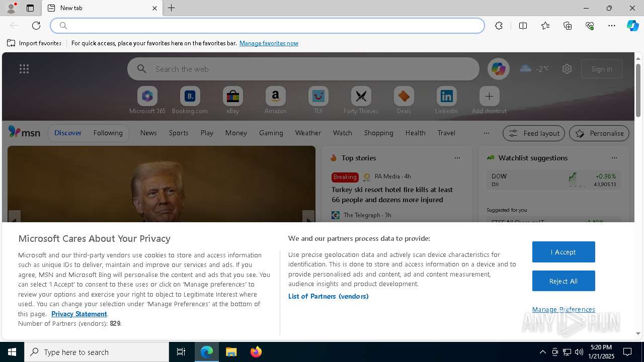Open the Windows Start menu
This screenshot has height=362, width=644.
12,352
